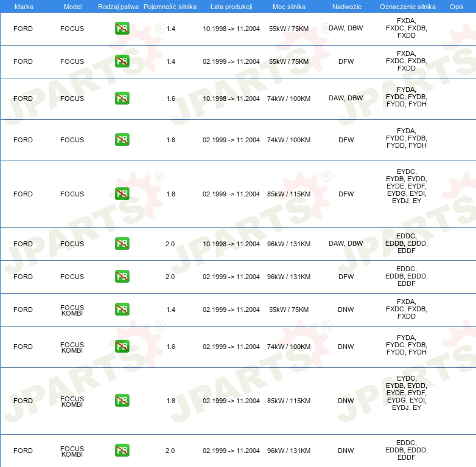Click petrol icon in Focus Kombi 2.0 row
Viewport: 476px width, 467px height.
tap(122, 451)
